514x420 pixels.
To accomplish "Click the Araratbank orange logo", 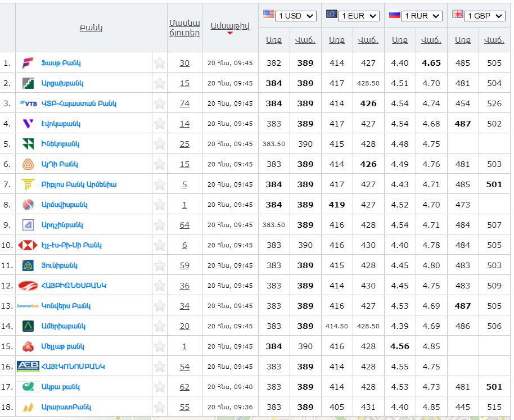I will (28, 407).
